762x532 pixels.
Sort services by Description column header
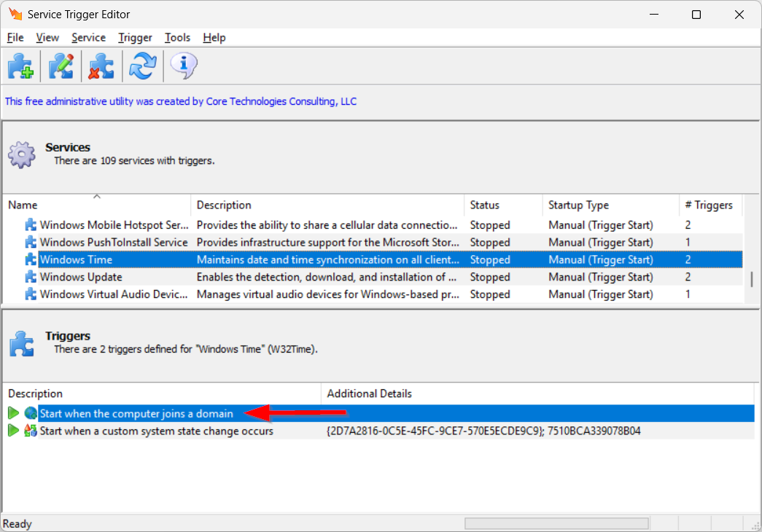[327, 205]
